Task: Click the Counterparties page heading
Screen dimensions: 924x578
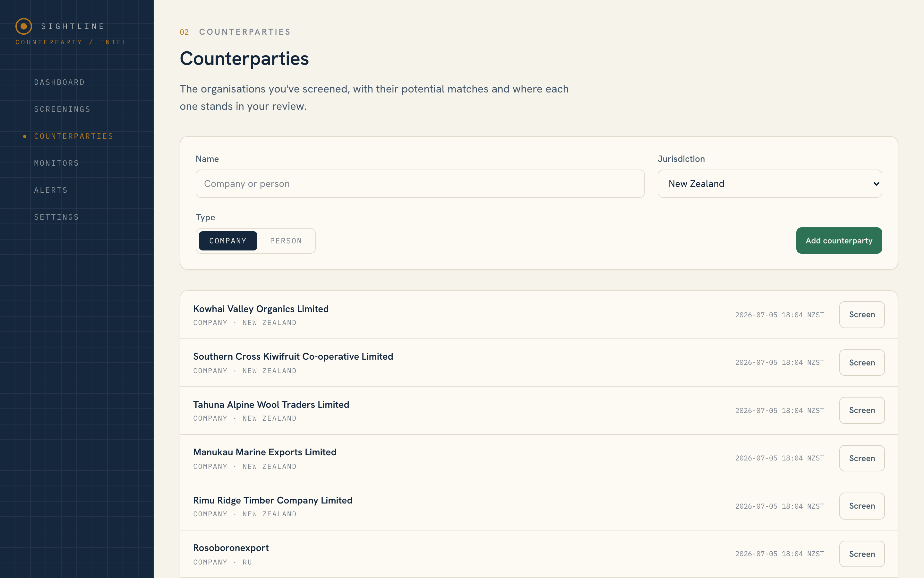Action: pos(244,58)
